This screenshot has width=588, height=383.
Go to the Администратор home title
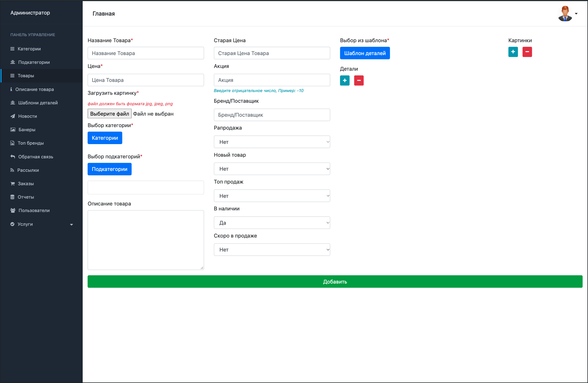click(30, 13)
